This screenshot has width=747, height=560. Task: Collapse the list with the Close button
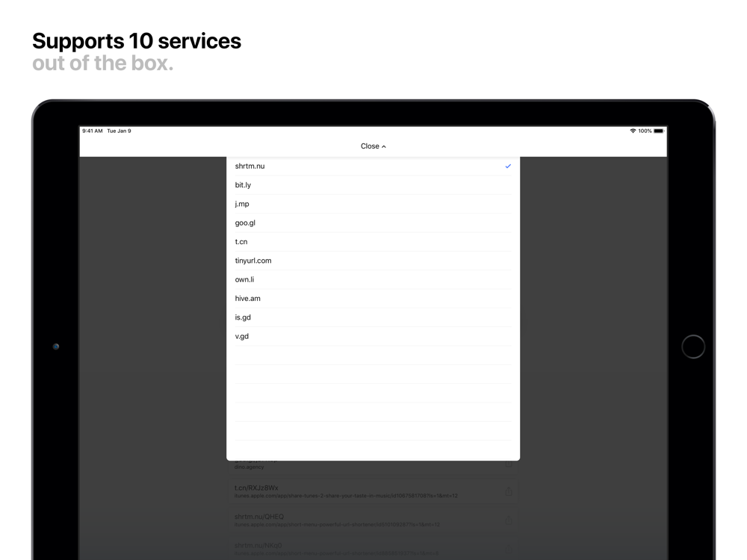(x=373, y=146)
